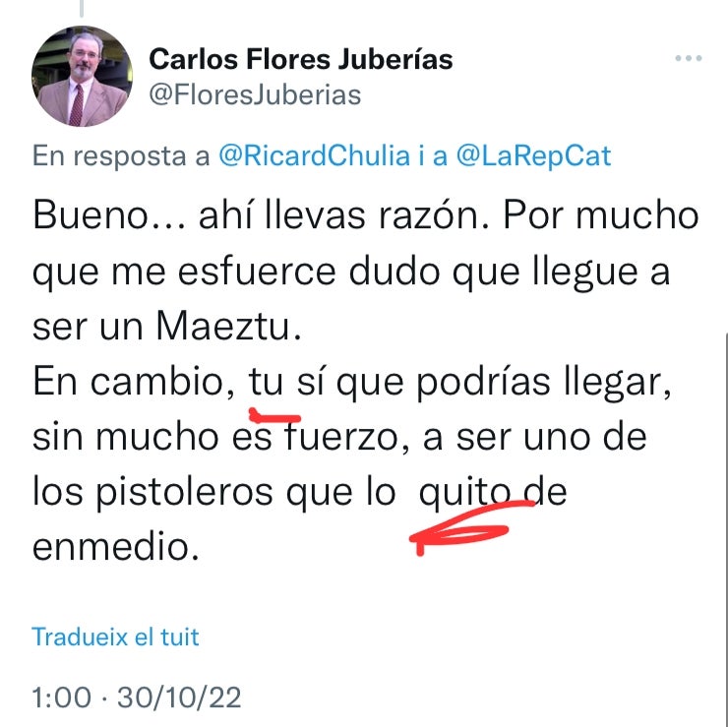728x727 pixels.
Task: Click Carlos Flores Juberías profile photo
Action: tap(83, 76)
